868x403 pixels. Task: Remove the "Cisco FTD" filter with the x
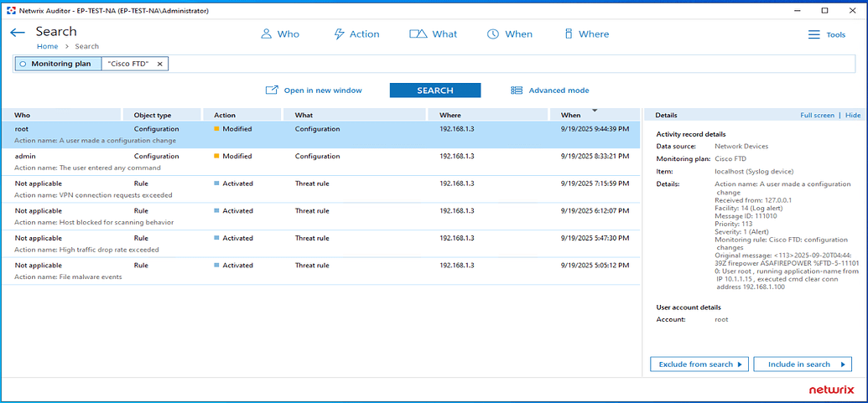pos(159,65)
